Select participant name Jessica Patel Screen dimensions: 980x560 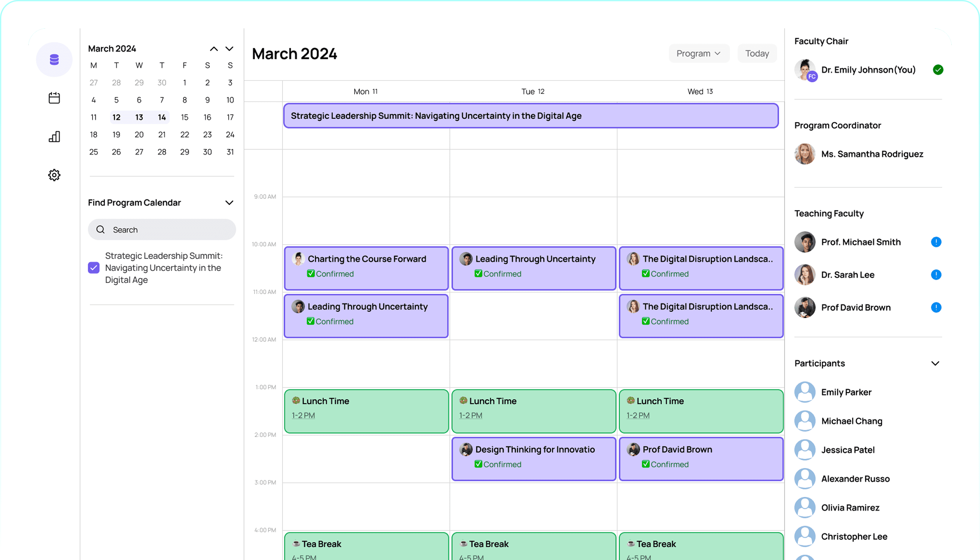848,450
